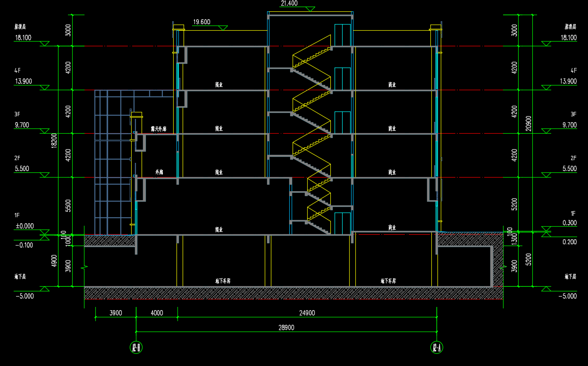Click the 20900 vertical dimension on right

(529, 124)
